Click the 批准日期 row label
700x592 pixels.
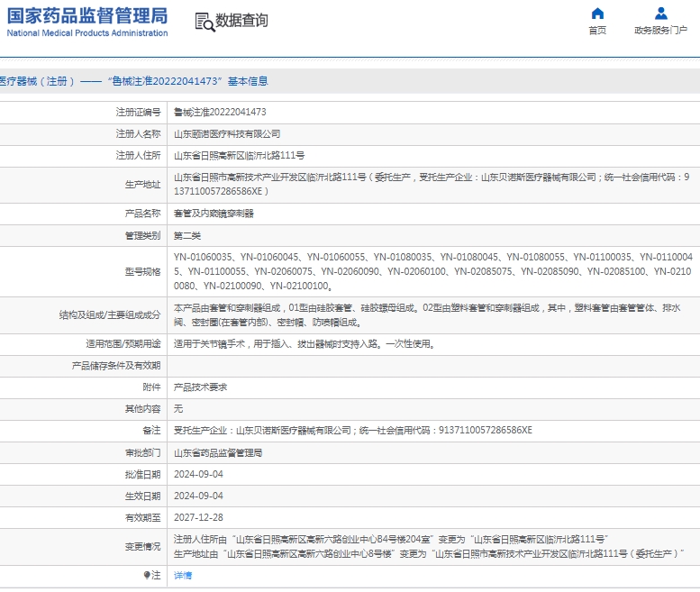(142, 475)
